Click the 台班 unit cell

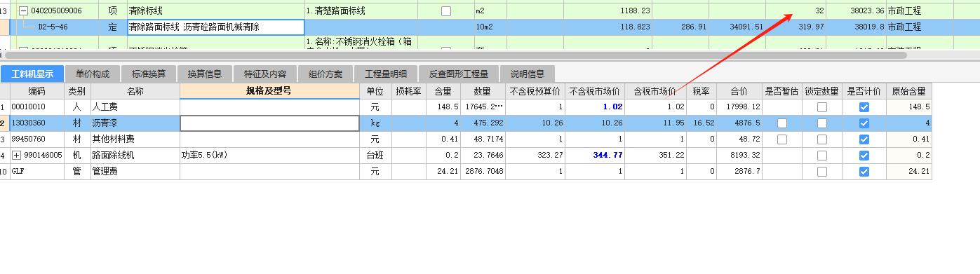tap(375, 156)
